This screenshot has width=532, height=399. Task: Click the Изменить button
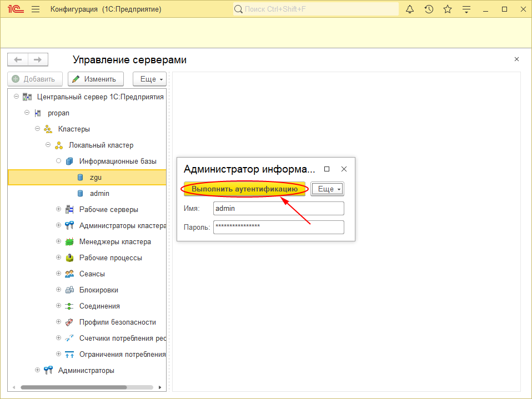[x=96, y=79]
